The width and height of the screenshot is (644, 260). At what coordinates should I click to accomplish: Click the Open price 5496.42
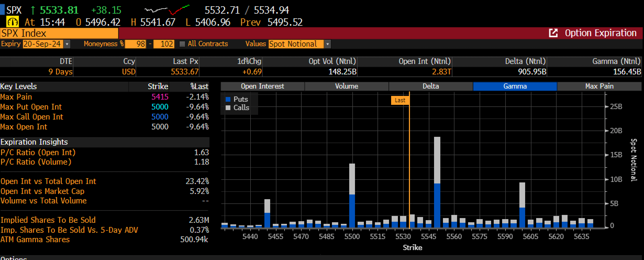coord(103,22)
